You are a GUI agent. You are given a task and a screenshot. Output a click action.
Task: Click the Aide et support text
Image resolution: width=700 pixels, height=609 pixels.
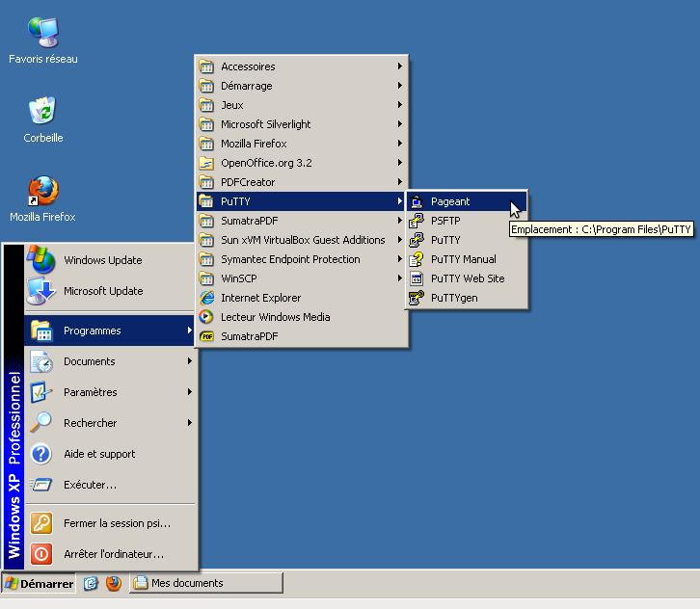coord(99,454)
